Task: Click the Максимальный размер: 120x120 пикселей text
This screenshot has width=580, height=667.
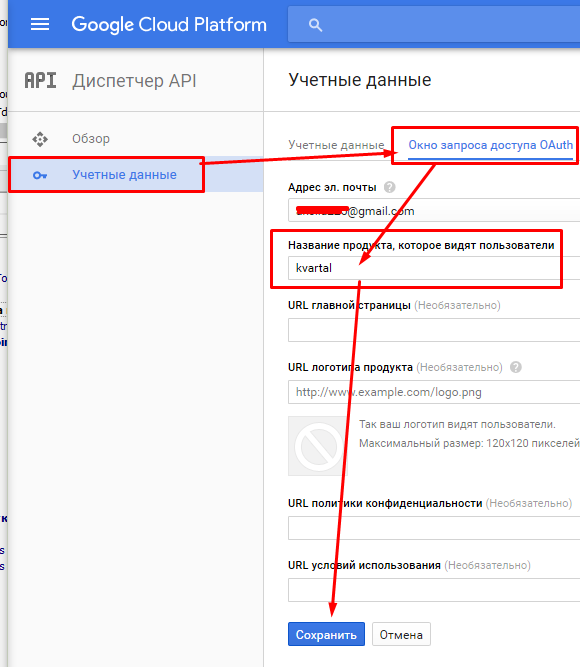Action: 469,443
